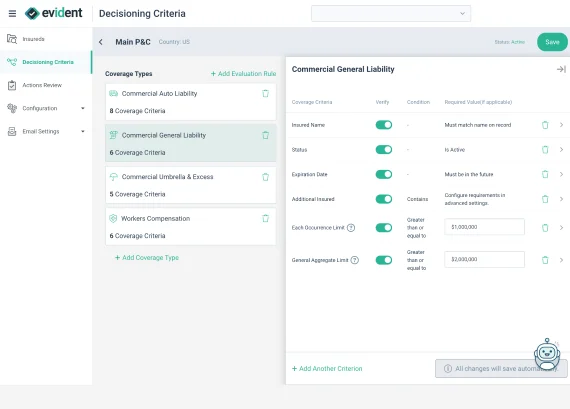Click the 'Must be in the future' text
This screenshot has height=409, width=570.
click(x=469, y=175)
